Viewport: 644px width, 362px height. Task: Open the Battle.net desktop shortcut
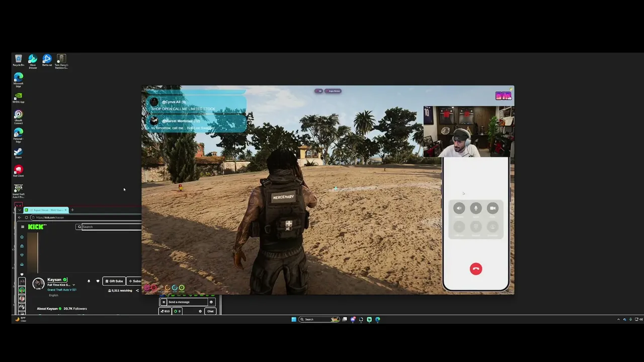[x=47, y=60]
